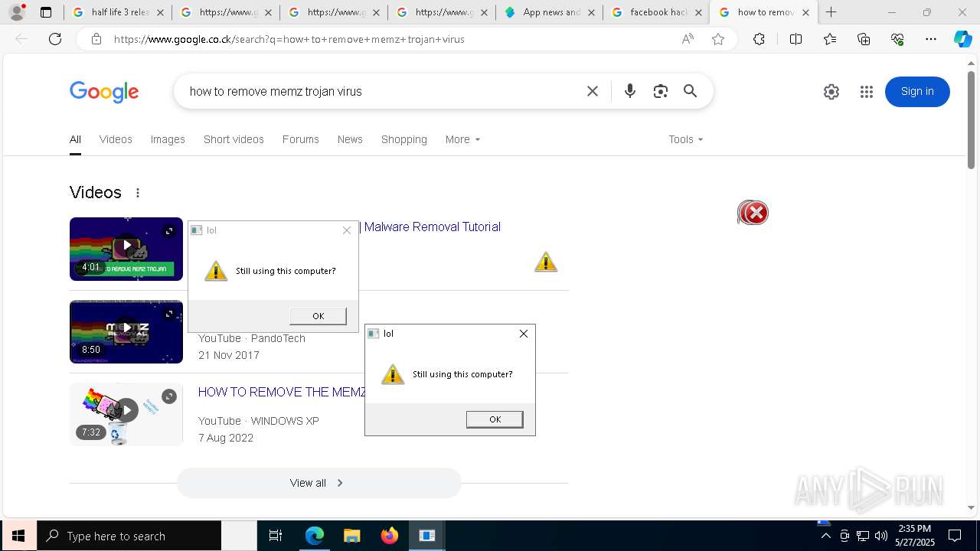Click the Windows taskbar search box
The height and width of the screenshot is (551, 980).
129,536
